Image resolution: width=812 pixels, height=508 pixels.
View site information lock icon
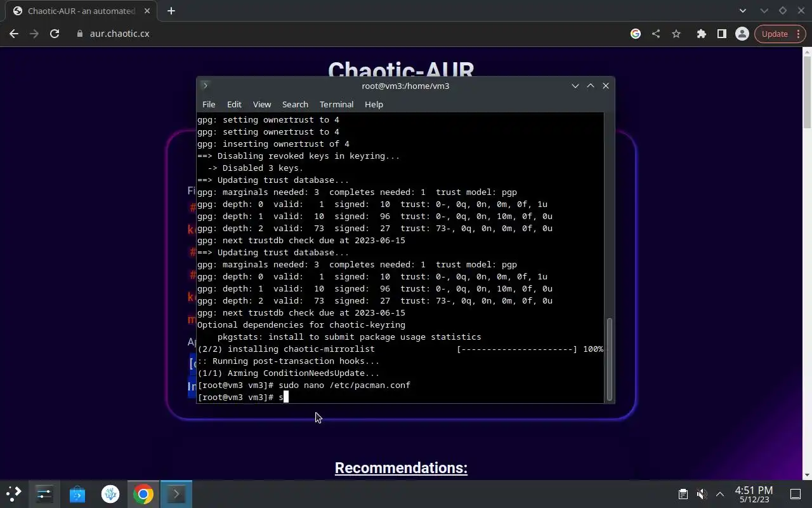tap(79, 34)
